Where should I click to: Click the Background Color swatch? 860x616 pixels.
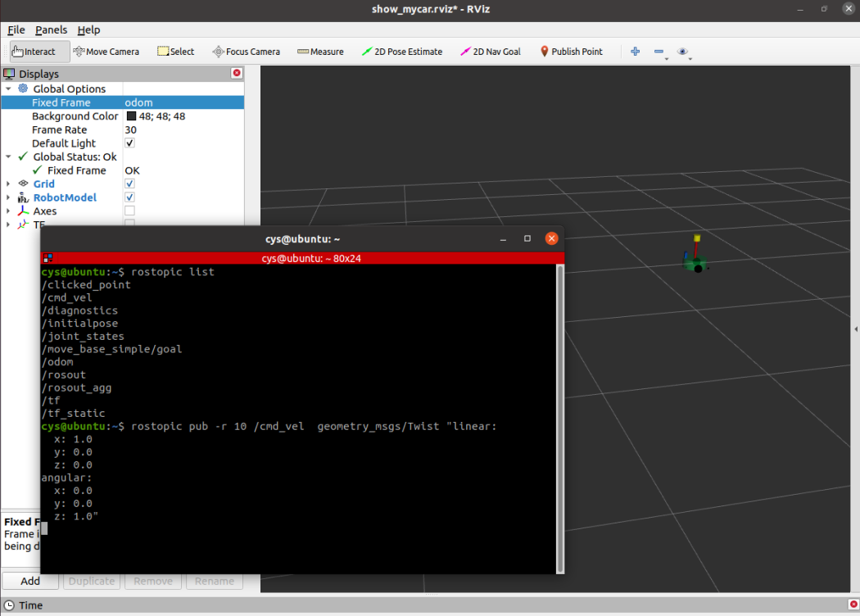point(131,116)
